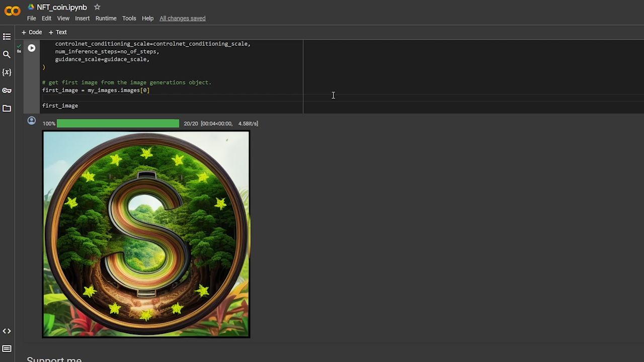Click the controlnet_conditioning_scale code line
This screenshot has width=644, height=362.
tap(152, 44)
